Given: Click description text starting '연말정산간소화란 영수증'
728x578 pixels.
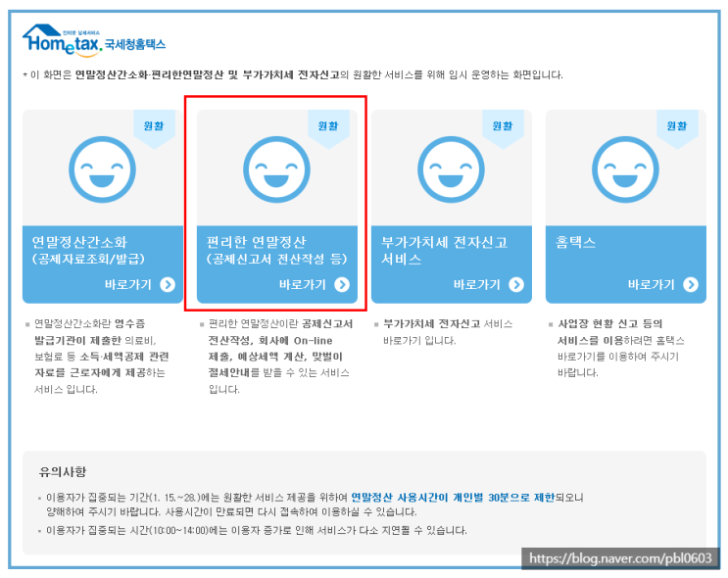Looking at the screenshot, I should (101, 356).
